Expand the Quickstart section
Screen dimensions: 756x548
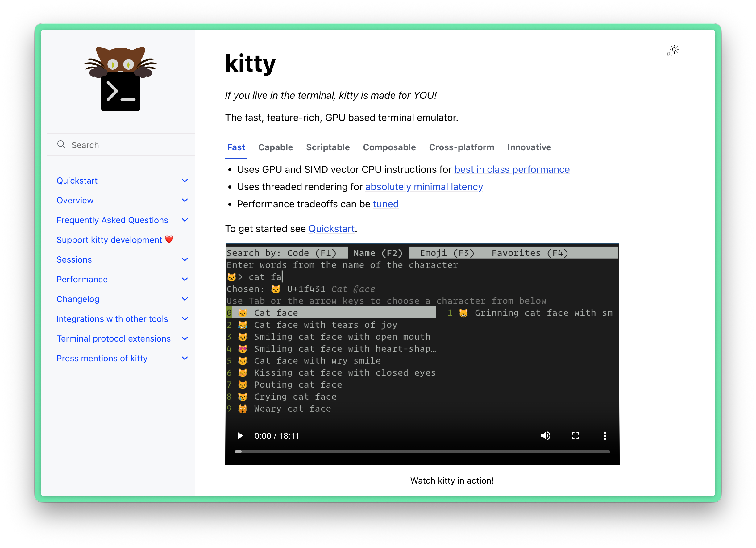tap(185, 180)
